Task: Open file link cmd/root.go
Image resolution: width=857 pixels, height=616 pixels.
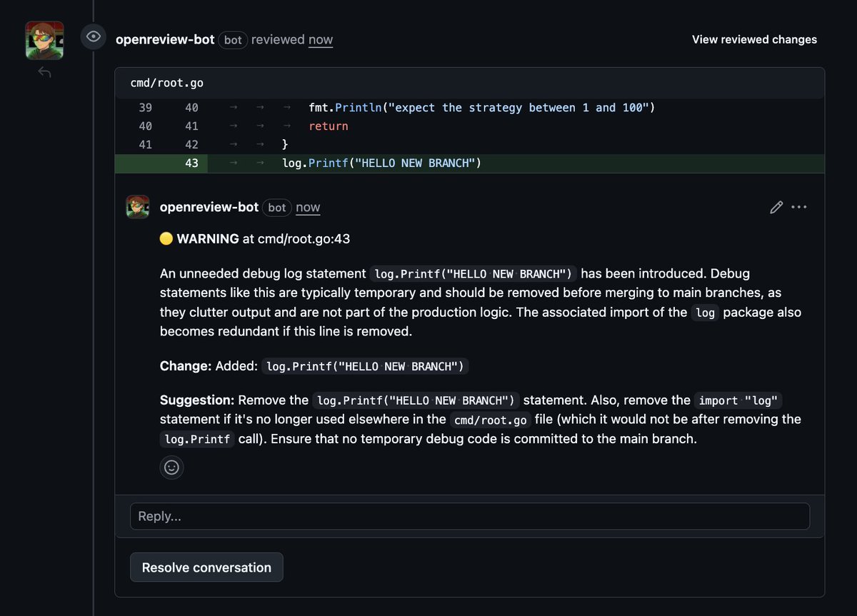Action: pos(167,83)
